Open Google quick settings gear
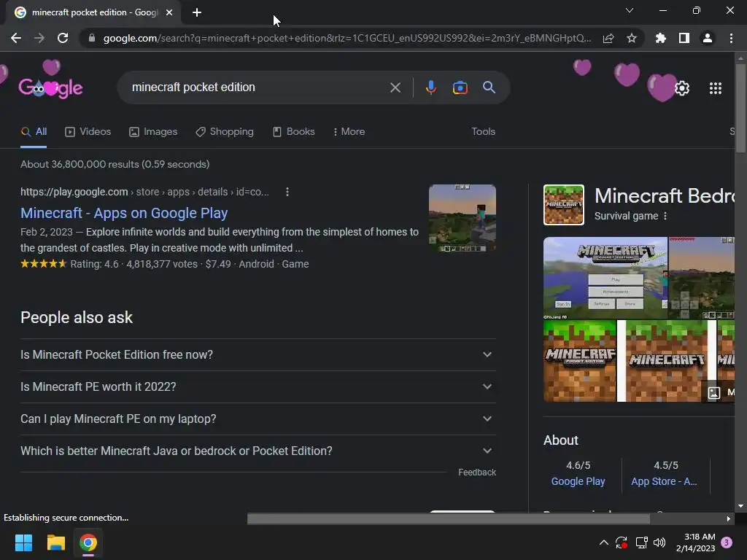Viewport: 747px width, 560px height. 682,88
